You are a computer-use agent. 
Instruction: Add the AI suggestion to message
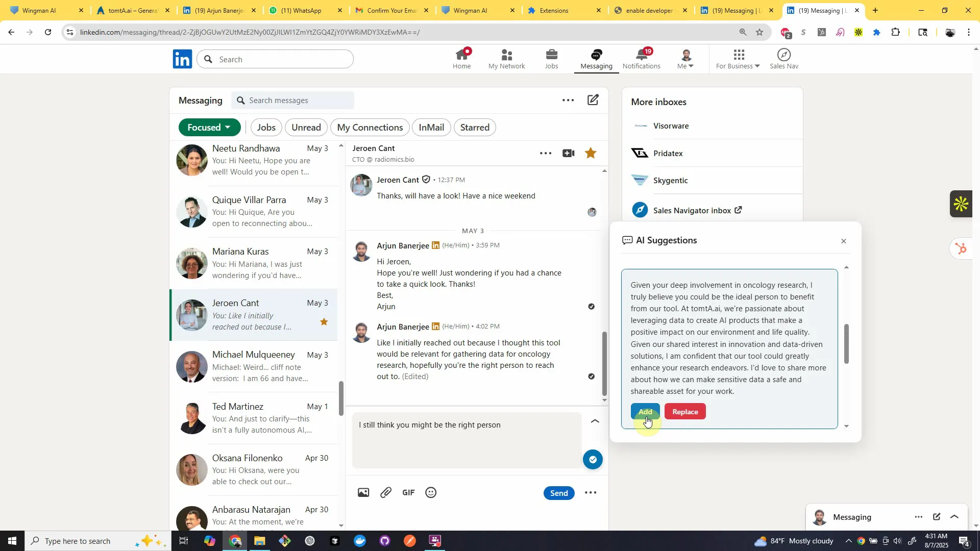[645, 412]
